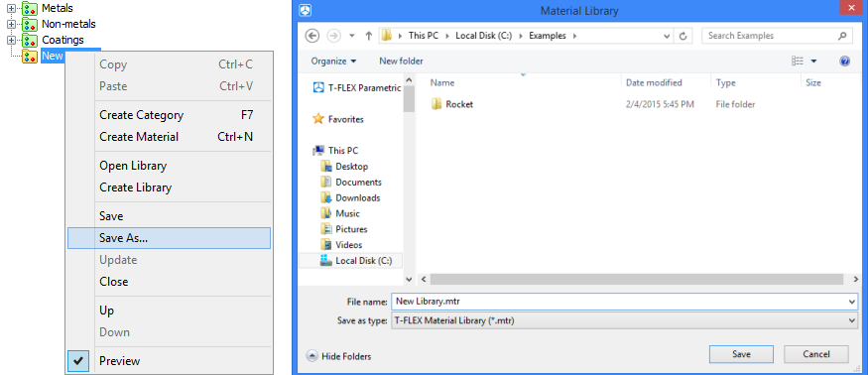The height and width of the screenshot is (375, 868).
Task: Open Videos in navigation pane
Action: 341,245
